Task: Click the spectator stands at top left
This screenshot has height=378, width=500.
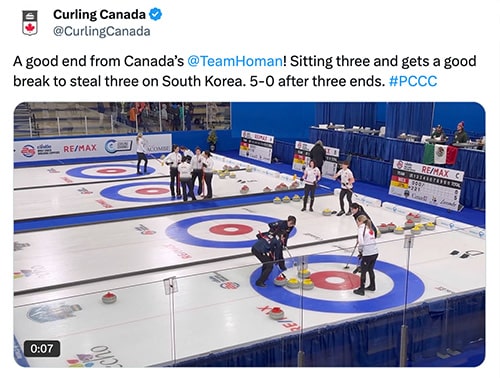Action: [122, 117]
